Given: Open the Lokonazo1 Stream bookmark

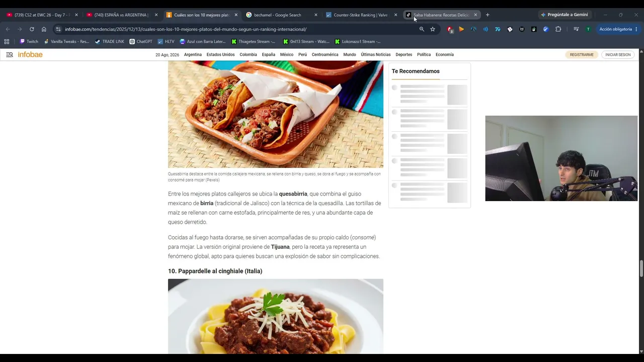Looking at the screenshot, I should point(358,41).
